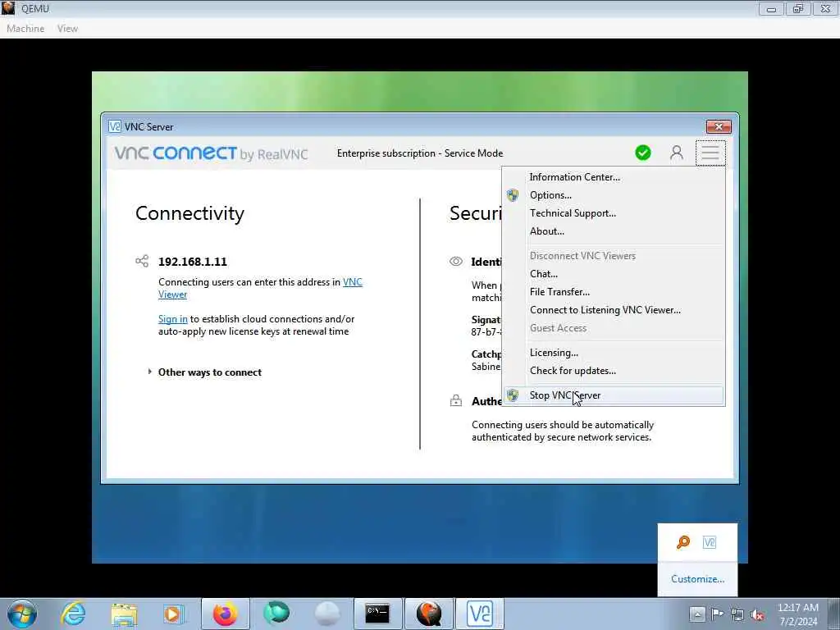
Task: Click the Show desktop strip right of the clock
Action: pyautogui.click(x=833, y=614)
